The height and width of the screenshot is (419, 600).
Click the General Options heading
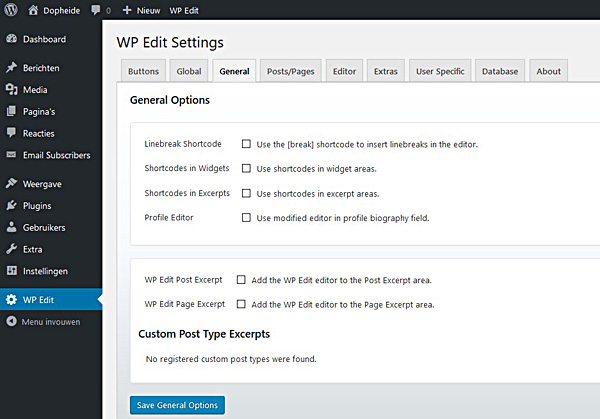[170, 100]
